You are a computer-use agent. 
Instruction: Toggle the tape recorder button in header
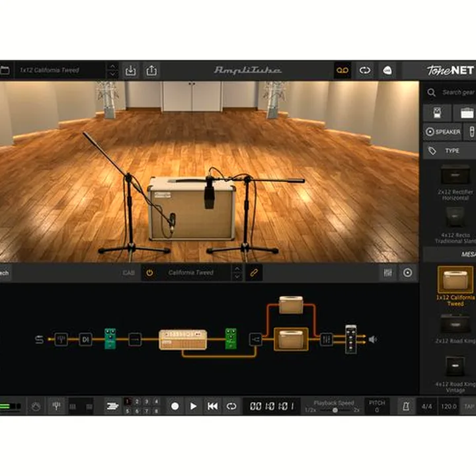[x=342, y=71]
